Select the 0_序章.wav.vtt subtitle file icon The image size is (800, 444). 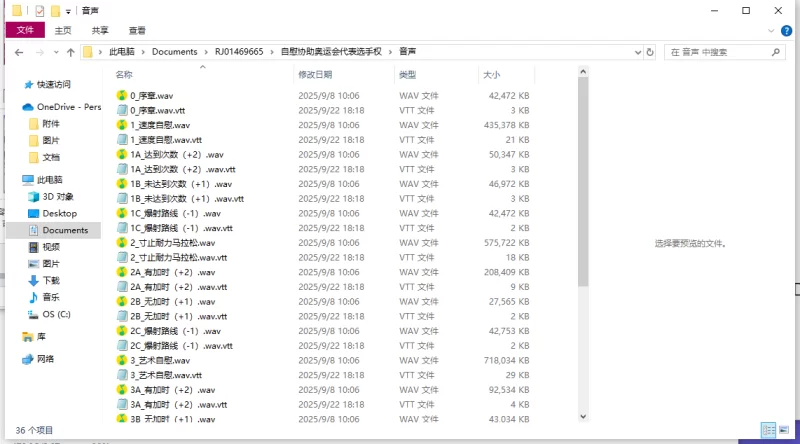122,111
